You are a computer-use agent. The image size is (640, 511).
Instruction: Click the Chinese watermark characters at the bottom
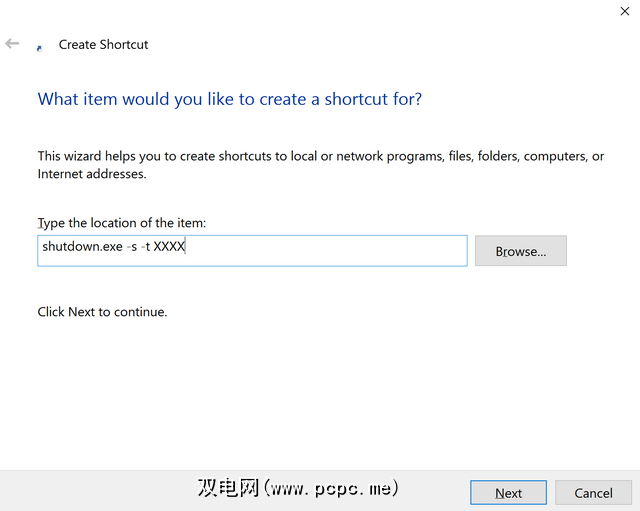(x=229, y=488)
